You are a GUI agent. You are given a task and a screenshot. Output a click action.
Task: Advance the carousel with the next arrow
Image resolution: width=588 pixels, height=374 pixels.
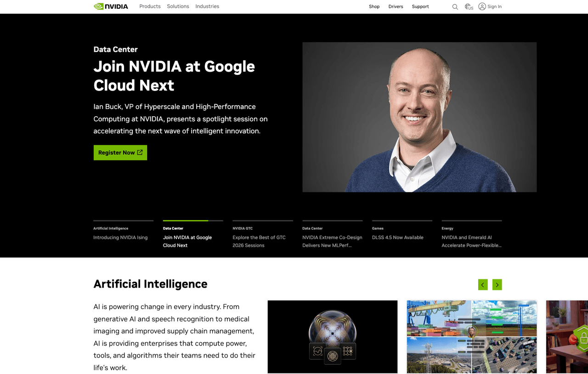[x=497, y=284]
